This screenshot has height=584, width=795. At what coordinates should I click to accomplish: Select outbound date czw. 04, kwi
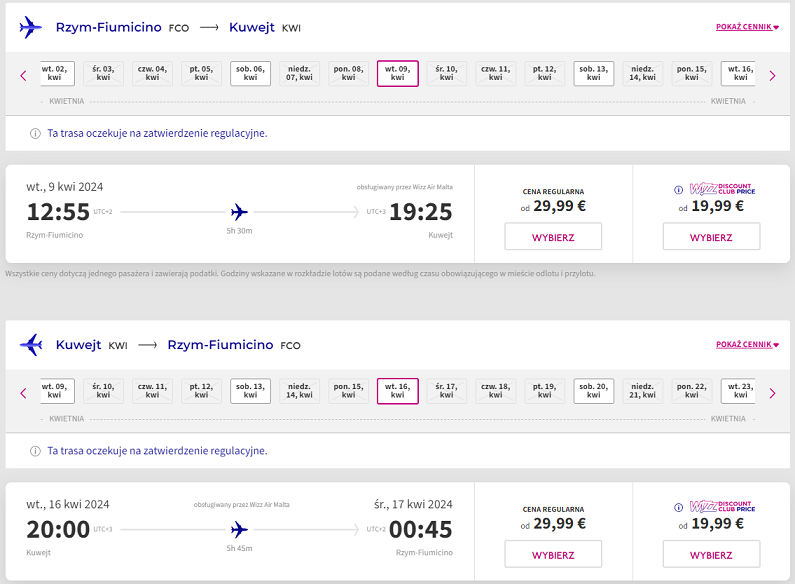coord(153,74)
